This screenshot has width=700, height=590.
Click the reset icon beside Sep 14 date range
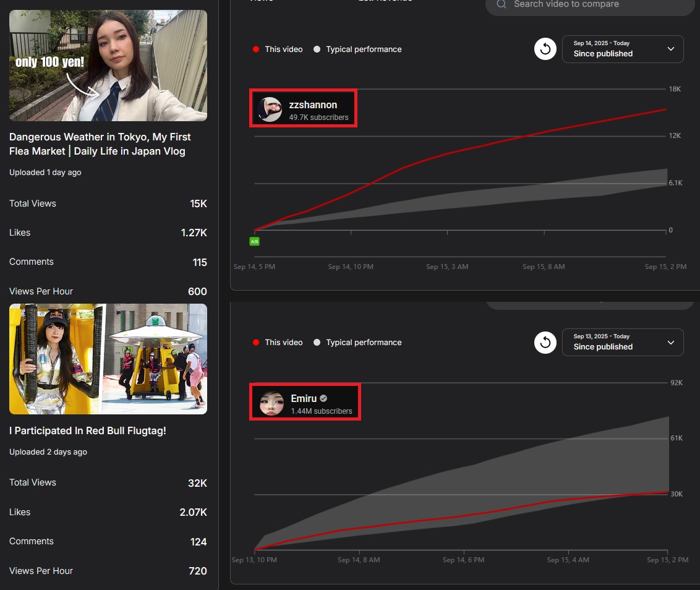545,49
